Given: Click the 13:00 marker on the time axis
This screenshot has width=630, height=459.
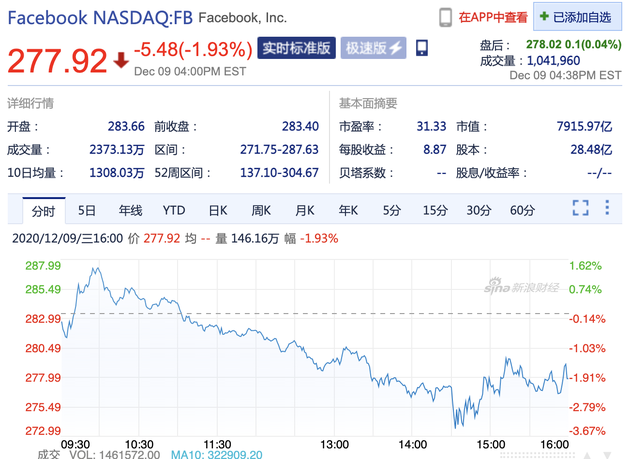Looking at the screenshot, I should [x=334, y=443].
